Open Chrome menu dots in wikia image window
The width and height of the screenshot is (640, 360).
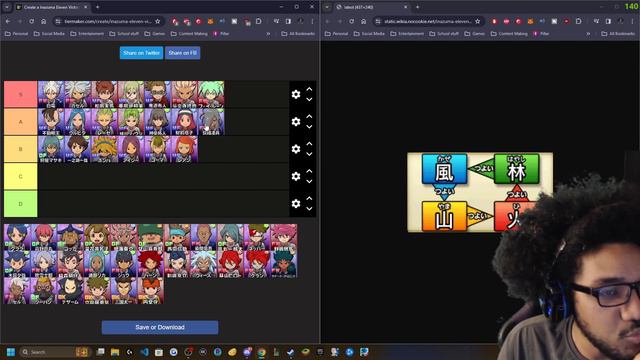click(x=632, y=21)
